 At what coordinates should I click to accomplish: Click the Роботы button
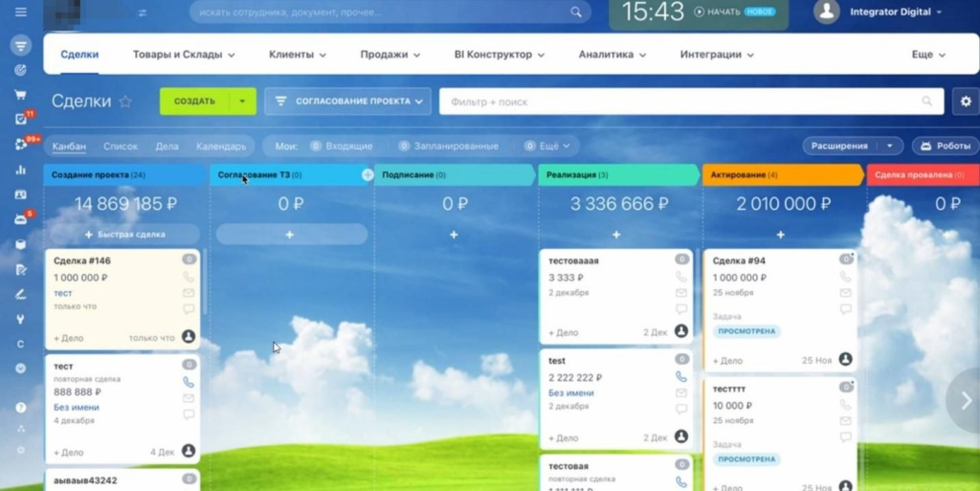tap(946, 146)
